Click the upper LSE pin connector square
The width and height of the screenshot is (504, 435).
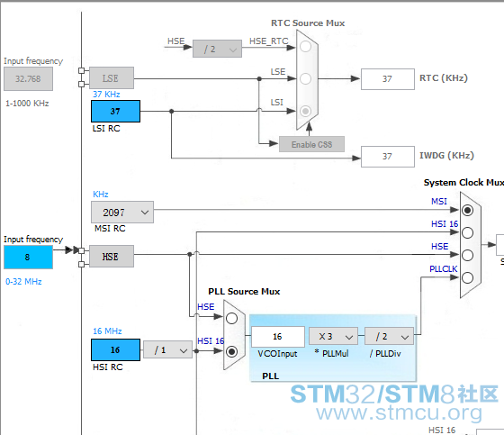click(81, 70)
